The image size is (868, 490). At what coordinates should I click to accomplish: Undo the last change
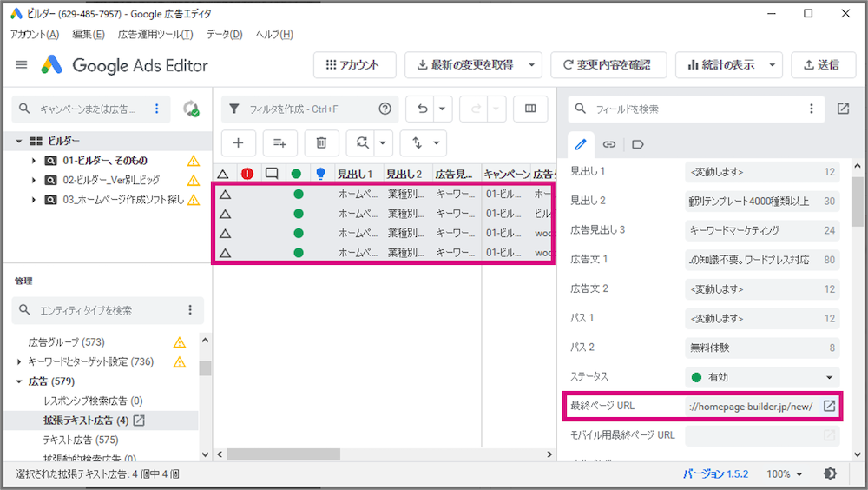point(422,109)
